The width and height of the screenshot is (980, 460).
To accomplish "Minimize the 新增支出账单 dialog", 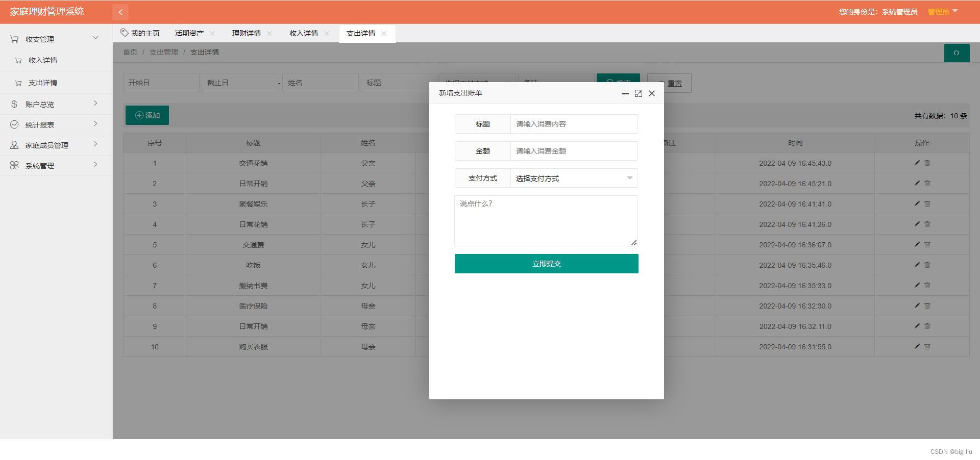I will click(x=625, y=93).
